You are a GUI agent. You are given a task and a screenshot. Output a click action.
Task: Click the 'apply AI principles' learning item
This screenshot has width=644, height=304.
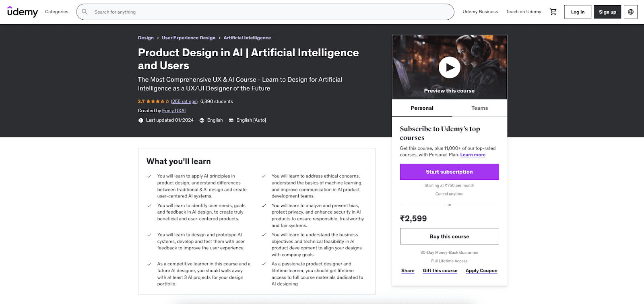coord(202,186)
